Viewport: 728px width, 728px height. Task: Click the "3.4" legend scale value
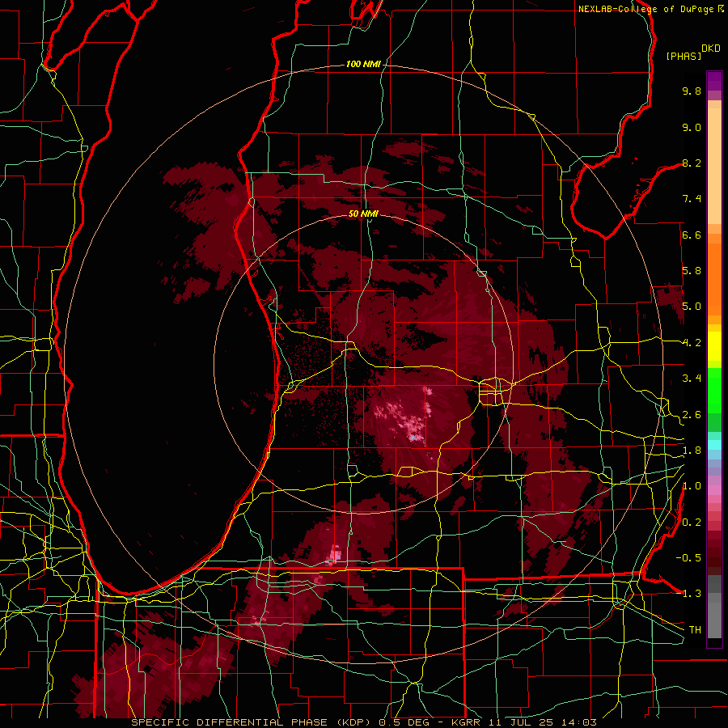pyautogui.click(x=692, y=379)
